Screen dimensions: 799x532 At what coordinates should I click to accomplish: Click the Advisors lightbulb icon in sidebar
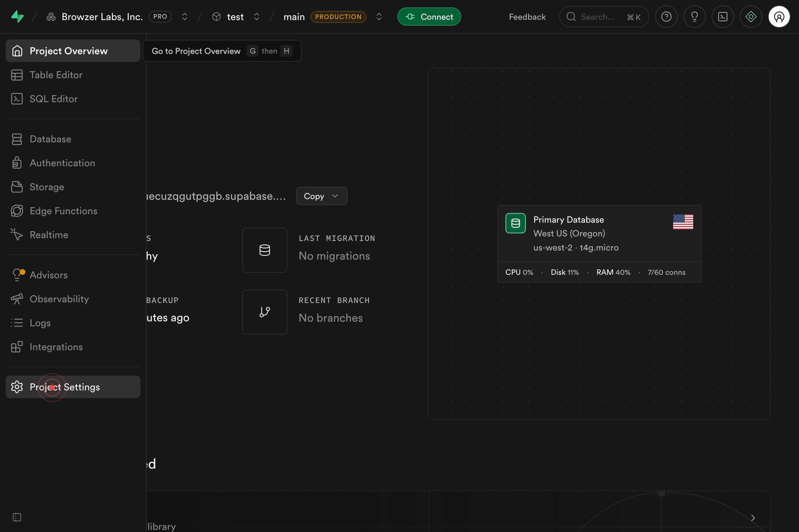point(17,275)
